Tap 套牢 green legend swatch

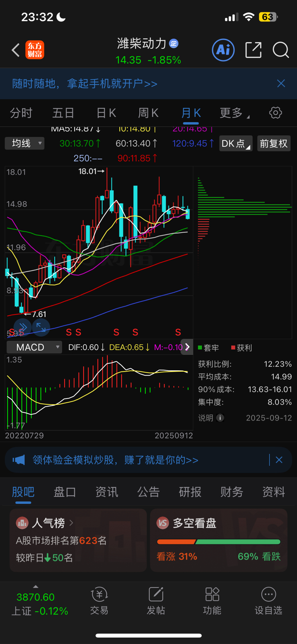(x=200, y=347)
